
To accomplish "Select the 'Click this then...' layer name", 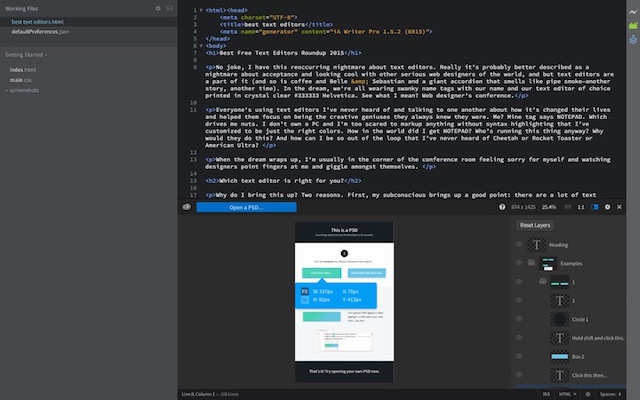I will (589, 375).
